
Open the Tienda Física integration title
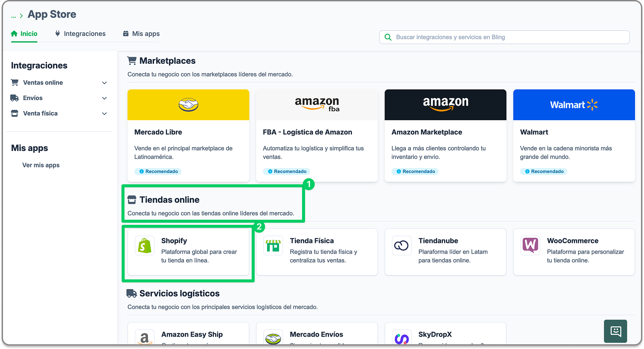click(312, 241)
